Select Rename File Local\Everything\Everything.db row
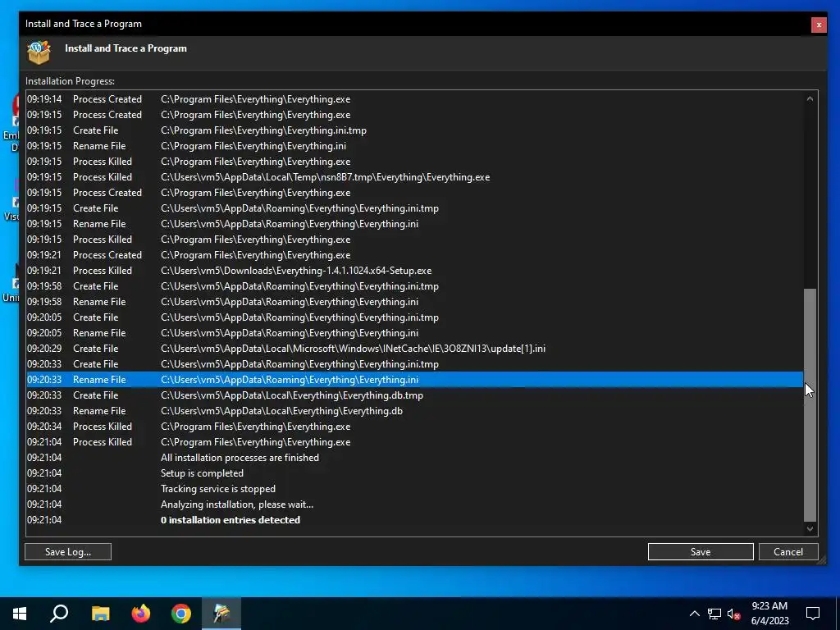 click(x=414, y=410)
